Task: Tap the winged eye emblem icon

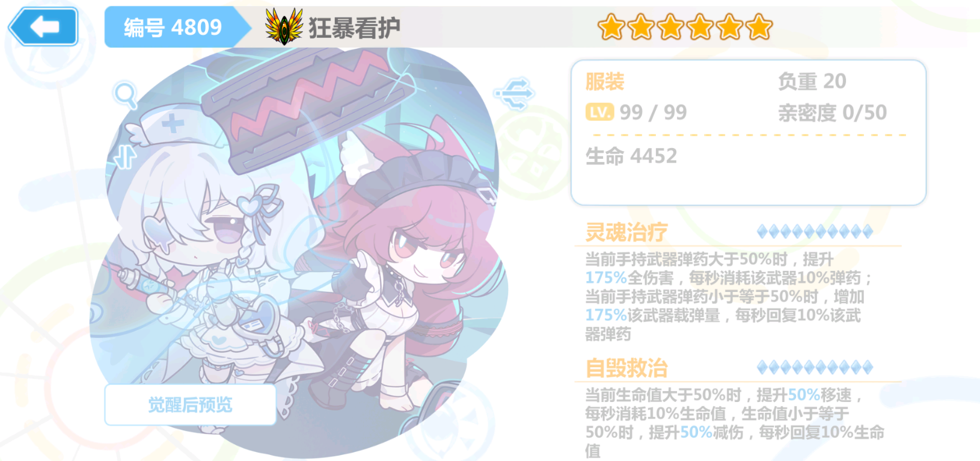Action: [x=284, y=26]
